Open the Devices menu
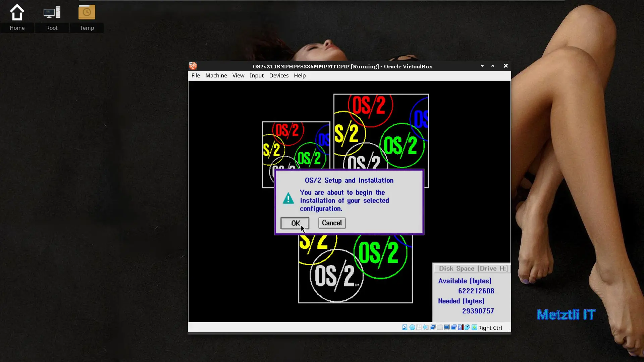This screenshot has width=644, height=362. [279, 75]
